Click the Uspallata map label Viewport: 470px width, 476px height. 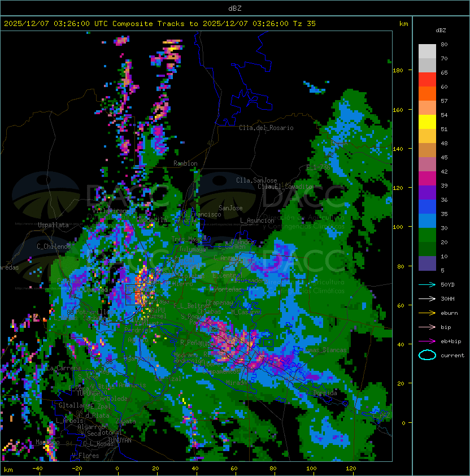53,225
